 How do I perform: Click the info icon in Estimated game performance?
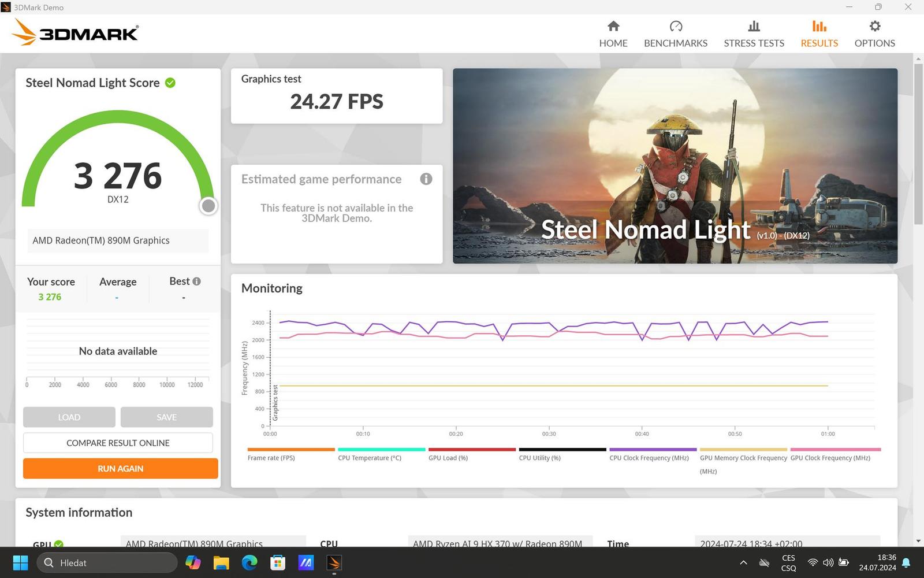(426, 179)
